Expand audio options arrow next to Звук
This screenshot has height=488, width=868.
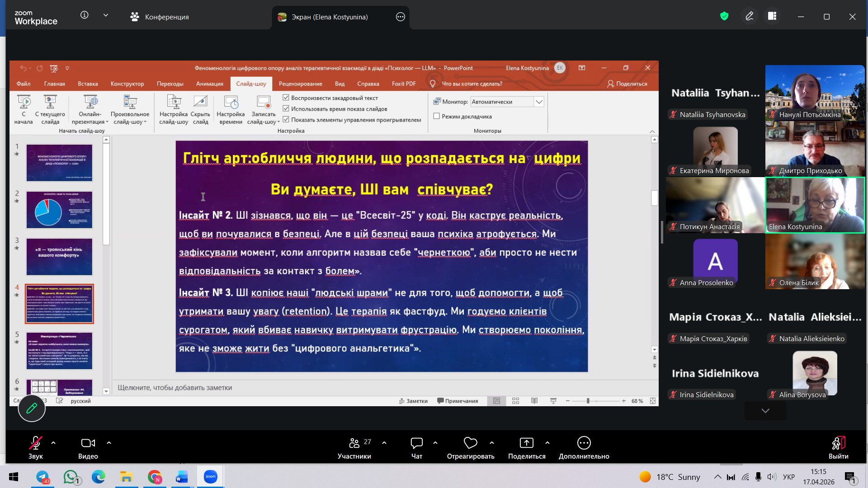pyautogui.click(x=53, y=443)
